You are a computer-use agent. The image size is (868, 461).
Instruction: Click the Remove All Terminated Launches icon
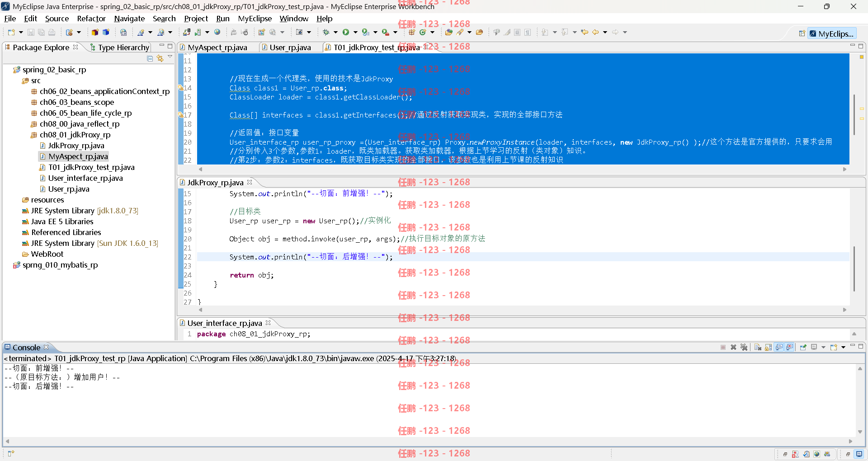click(744, 347)
